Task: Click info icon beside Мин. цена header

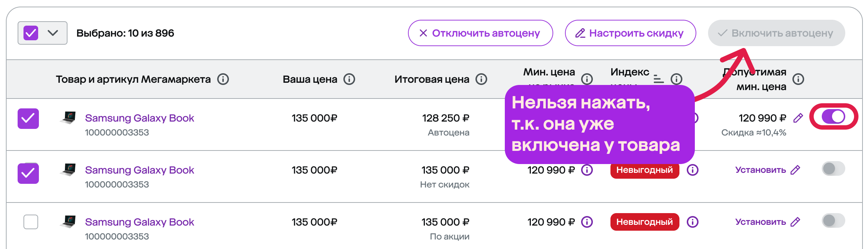Action: (587, 79)
